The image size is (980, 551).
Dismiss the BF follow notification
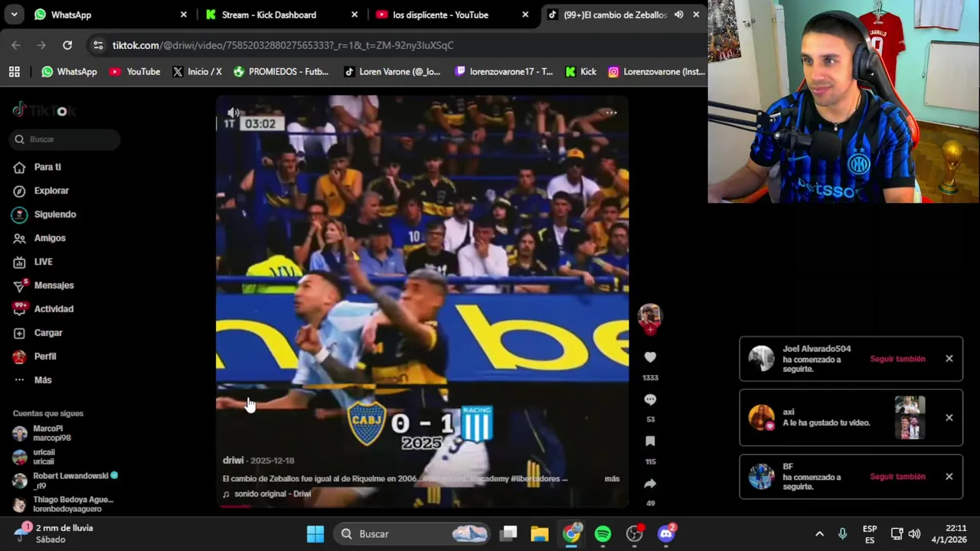[949, 477]
